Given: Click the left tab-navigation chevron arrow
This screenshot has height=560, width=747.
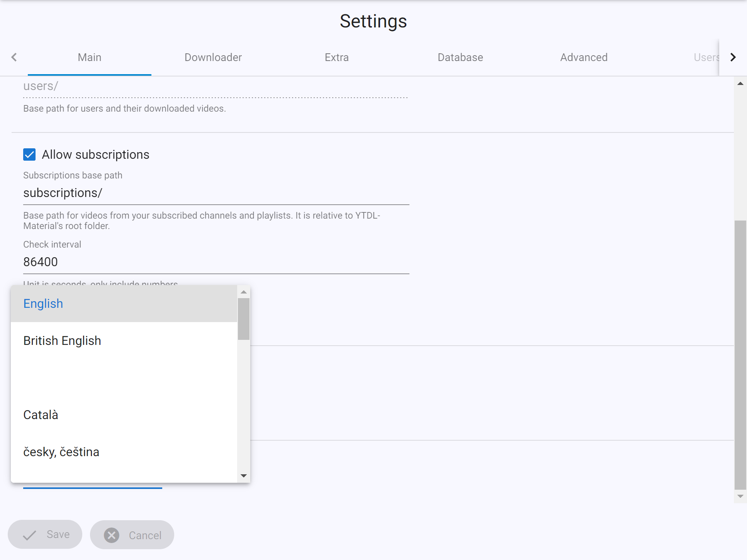Looking at the screenshot, I should pyautogui.click(x=14, y=57).
